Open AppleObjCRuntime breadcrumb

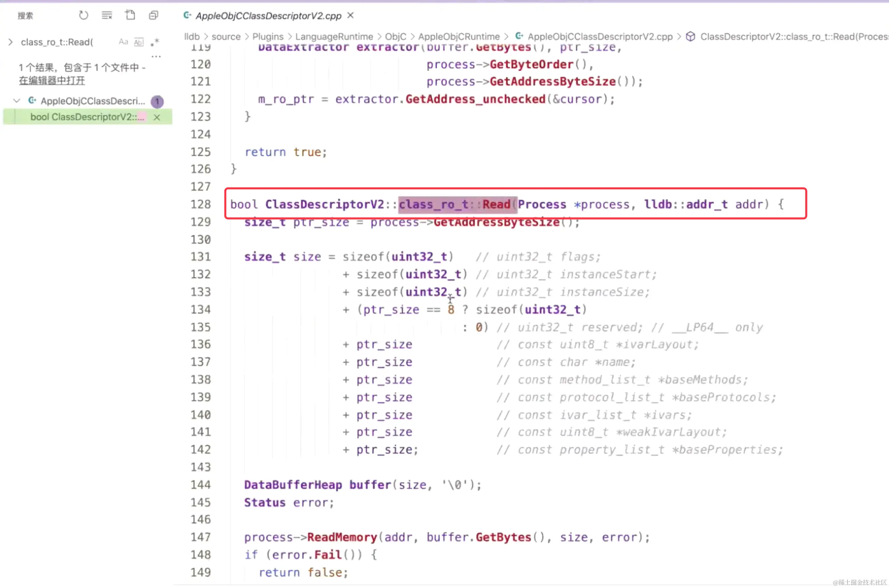pos(459,37)
